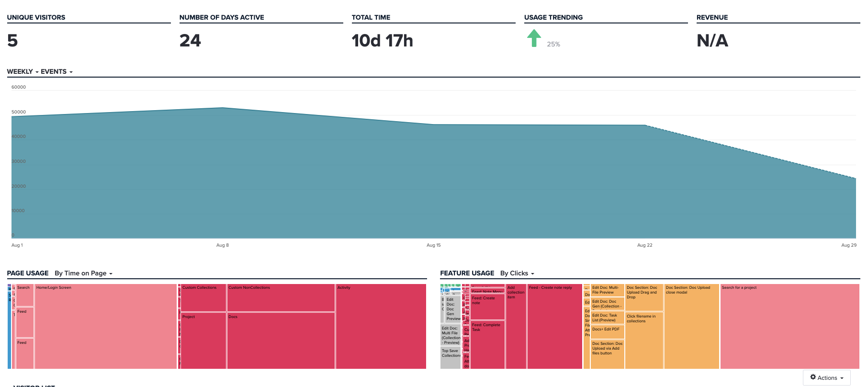The width and height of the screenshot is (868, 387).
Task: Expand the EVENTS metric dropdown
Action: [x=56, y=72]
